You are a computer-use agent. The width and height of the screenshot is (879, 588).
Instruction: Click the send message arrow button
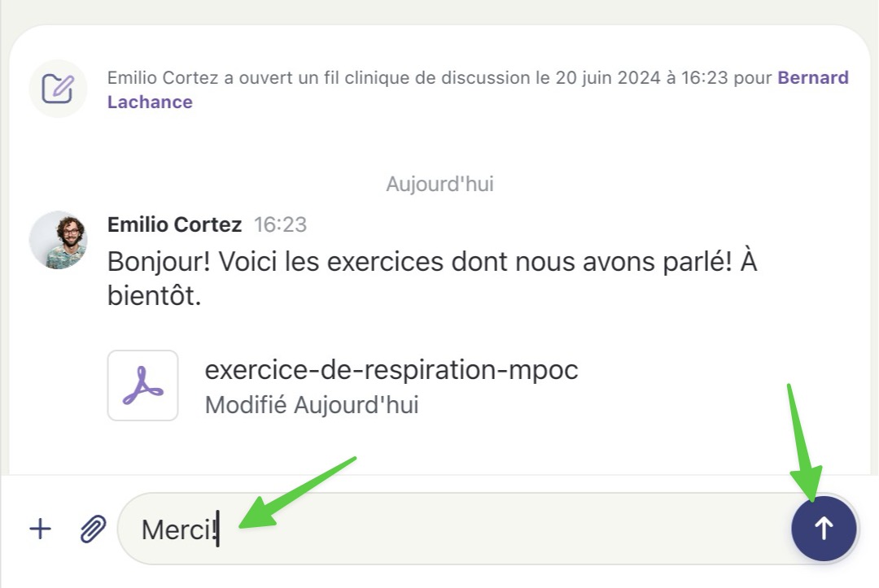coord(824,528)
